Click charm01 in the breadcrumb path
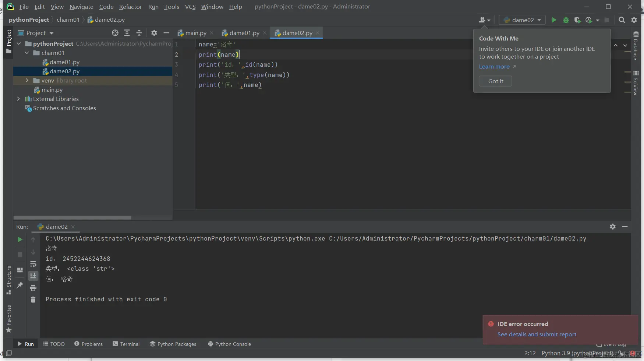Viewport: 644px width, 361px height. pos(68,20)
